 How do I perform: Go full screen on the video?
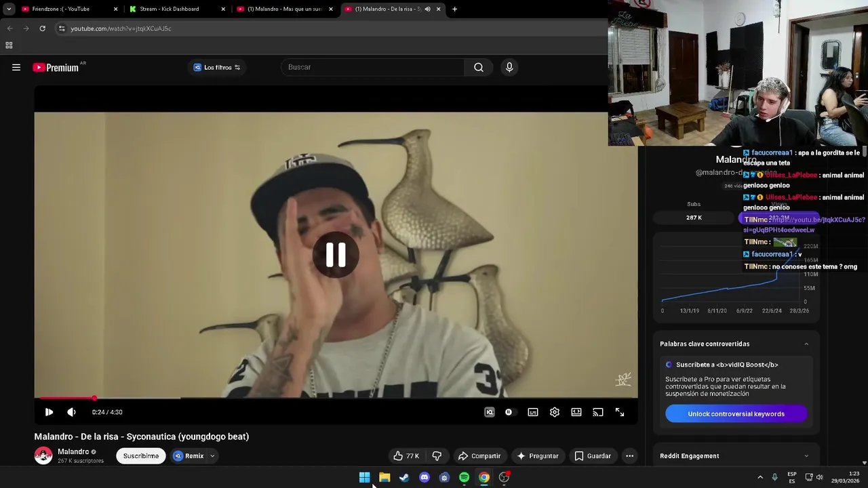click(x=620, y=412)
